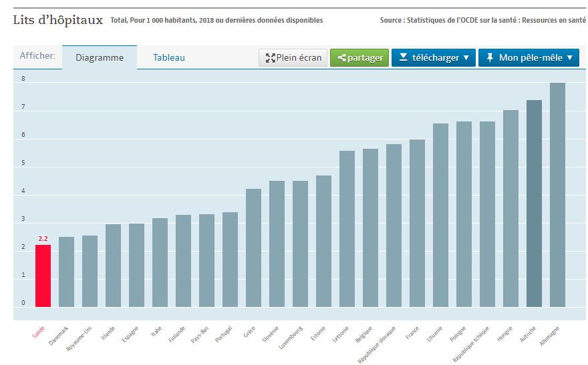Screen dimensions: 588x365
Task: Click the red 2.2 value label
Action: tap(43, 238)
